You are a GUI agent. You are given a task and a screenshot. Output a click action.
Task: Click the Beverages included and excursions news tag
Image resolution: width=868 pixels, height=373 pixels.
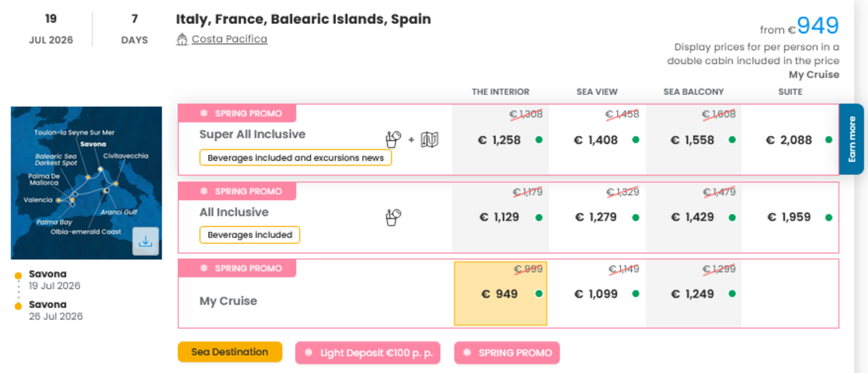295,158
